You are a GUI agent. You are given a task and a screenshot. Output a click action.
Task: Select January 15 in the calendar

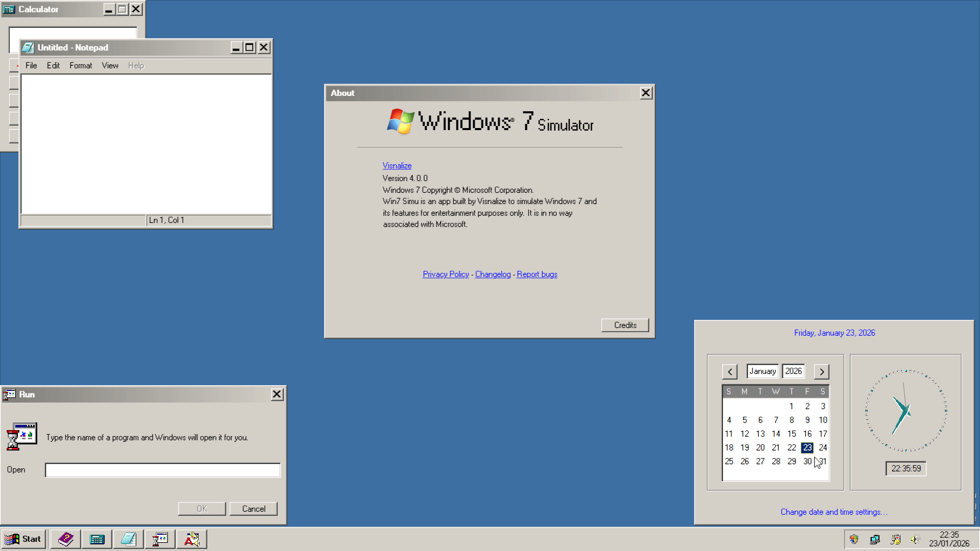click(x=792, y=434)
